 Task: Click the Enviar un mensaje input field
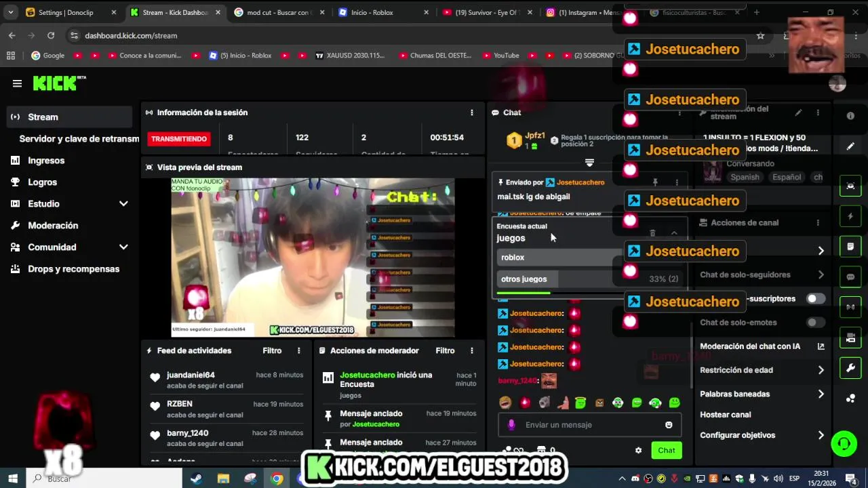[x=590, y=425]
